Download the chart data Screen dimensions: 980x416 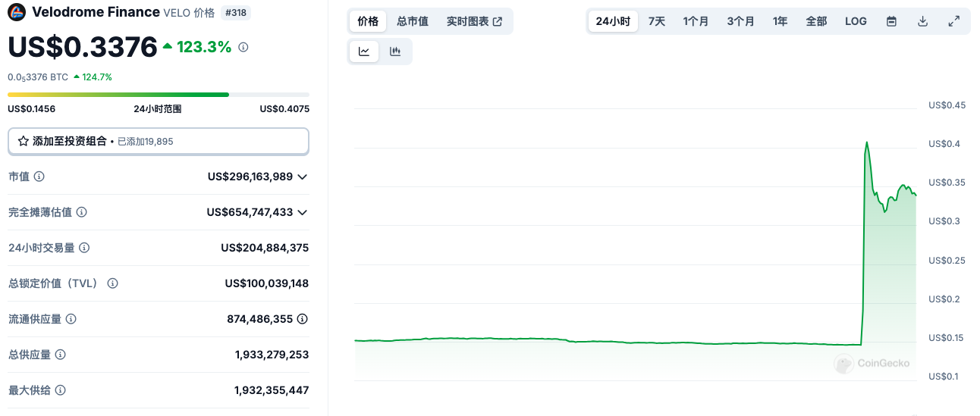coord(923,21)
